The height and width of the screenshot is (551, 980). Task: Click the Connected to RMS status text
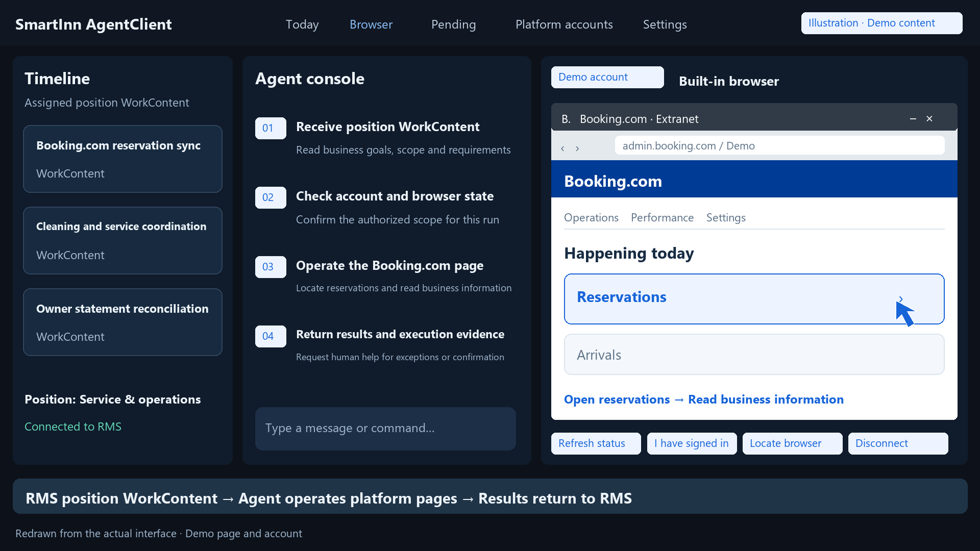(x=73, y=427)
